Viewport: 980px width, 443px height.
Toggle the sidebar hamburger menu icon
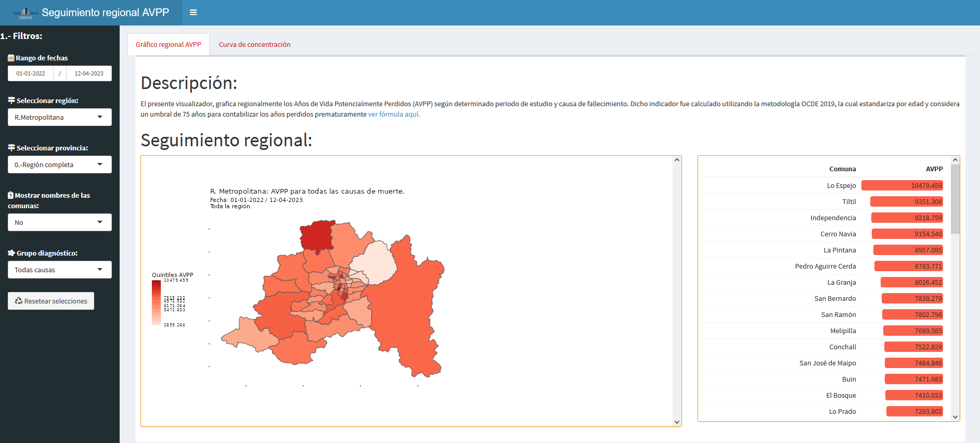193,12
